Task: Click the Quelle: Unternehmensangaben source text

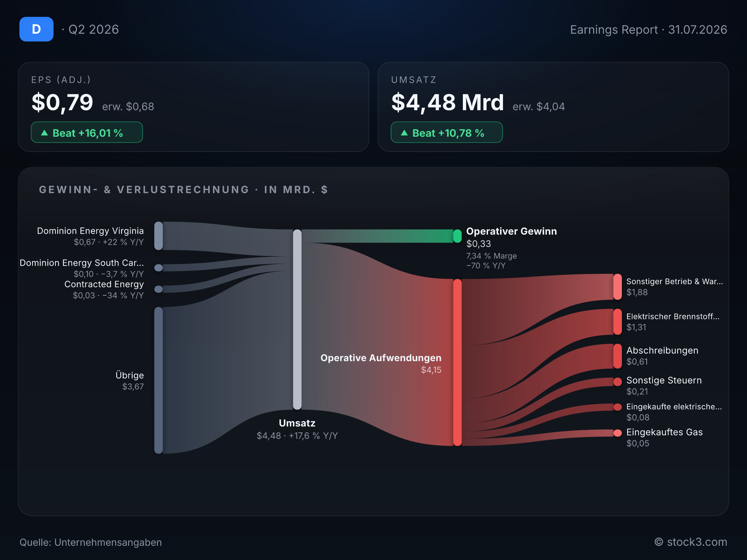Action: [x=90, y=542]
